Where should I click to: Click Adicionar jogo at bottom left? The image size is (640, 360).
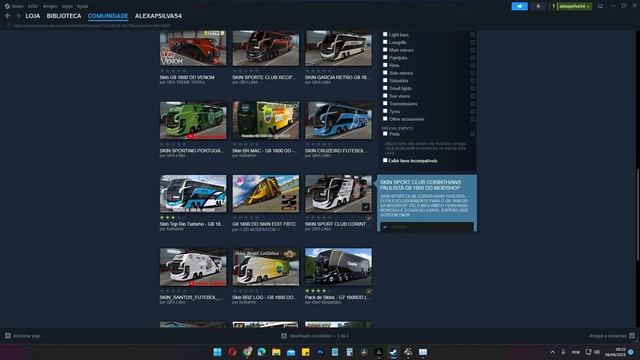pos(23,336)
